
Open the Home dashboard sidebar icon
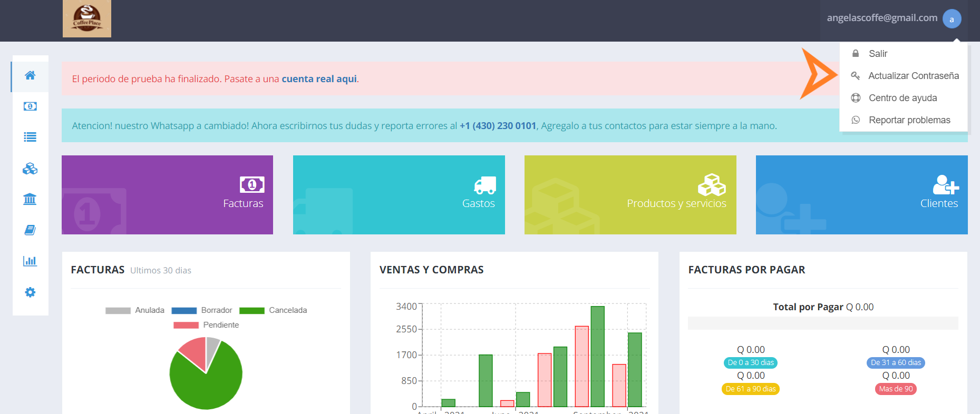pos(30,75)
